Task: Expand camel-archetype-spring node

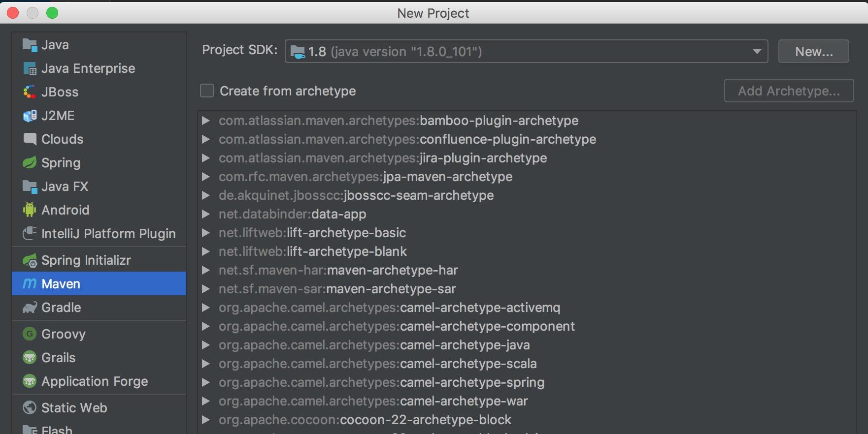Action: coord(206,382)
